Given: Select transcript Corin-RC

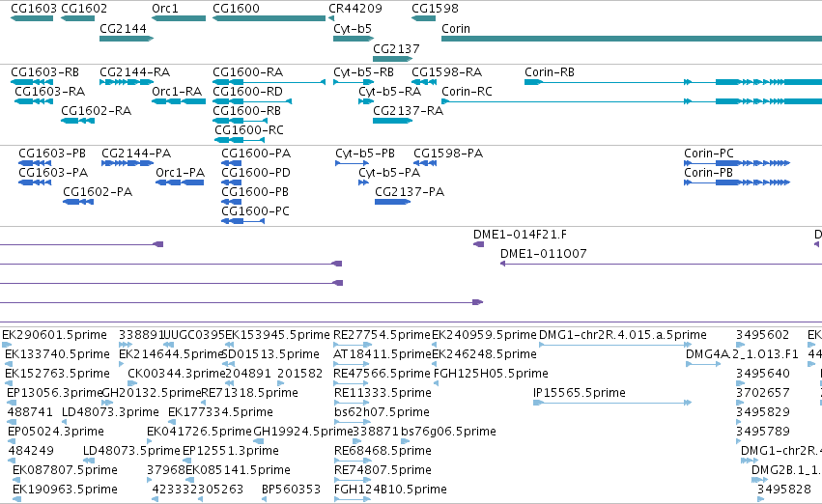Looking at the screenshot, I should [632, 101].
